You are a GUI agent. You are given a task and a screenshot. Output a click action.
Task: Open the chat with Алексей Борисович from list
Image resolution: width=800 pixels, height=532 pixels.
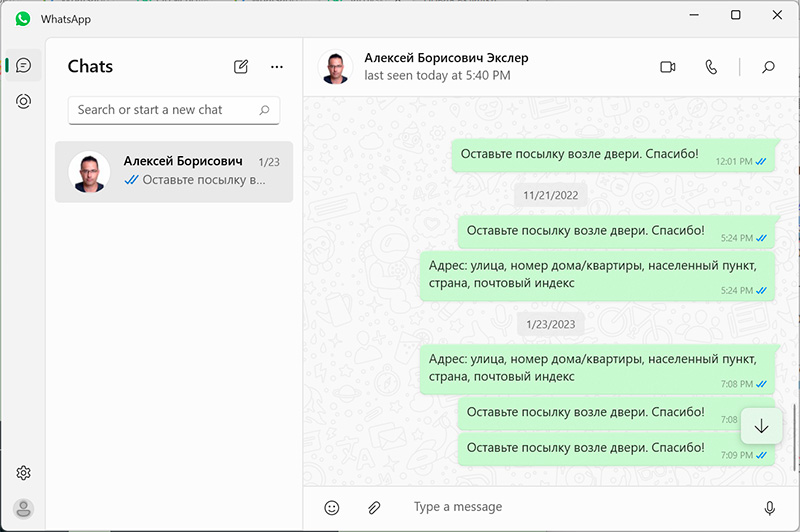click(174, 171)
